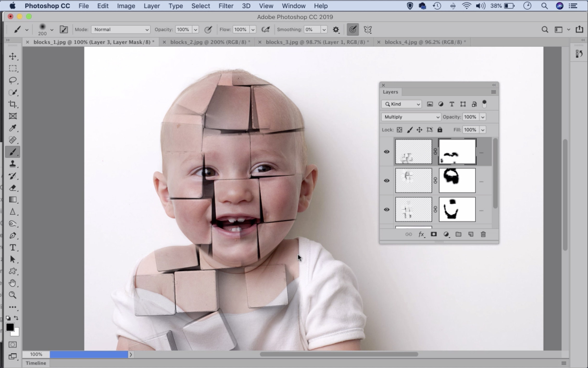Screen dimensions: 588x368
Task: Choose the Clone Stamp tool
Action: tap(12, 164)
